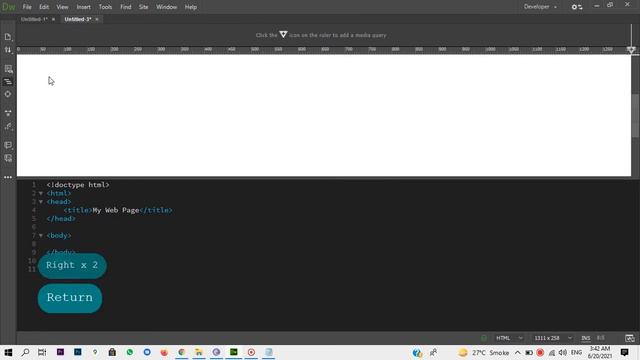Click the real-time preview icon in status bar

click(x=629, y=338)
